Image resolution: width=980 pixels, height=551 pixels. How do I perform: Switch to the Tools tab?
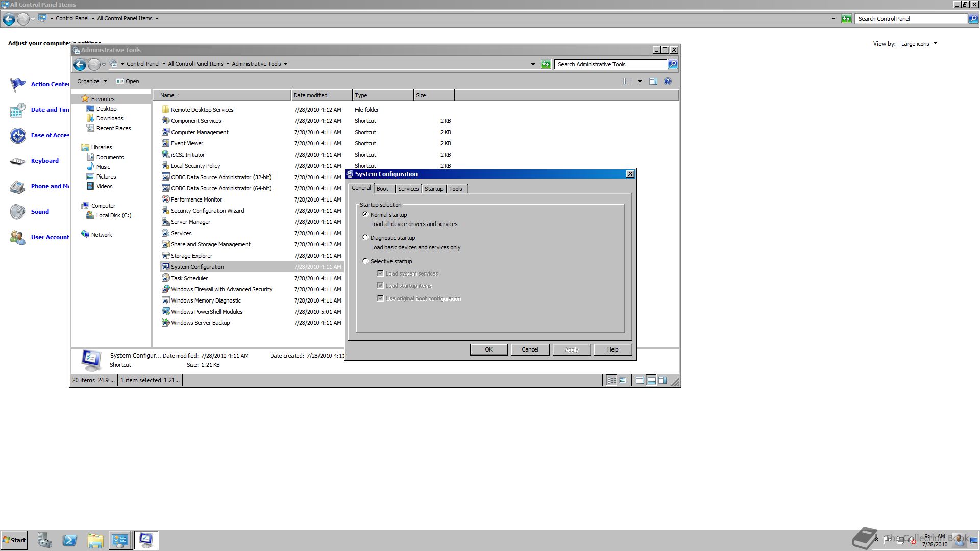point(456,189)
